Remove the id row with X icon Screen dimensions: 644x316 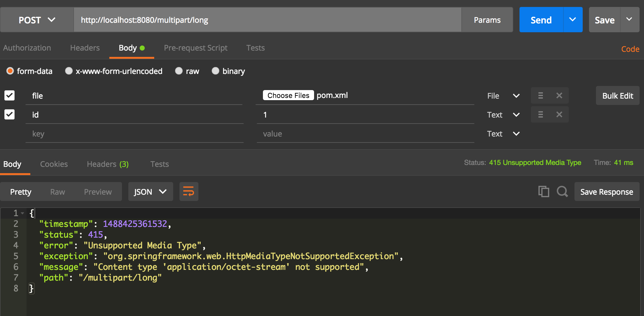click(559, 114)
